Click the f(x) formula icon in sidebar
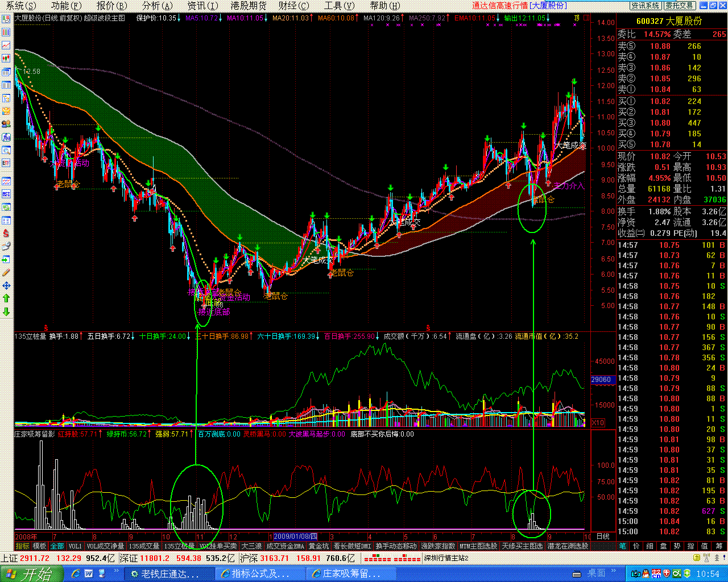Screen dimensions: 728x582 coord(6,137)
